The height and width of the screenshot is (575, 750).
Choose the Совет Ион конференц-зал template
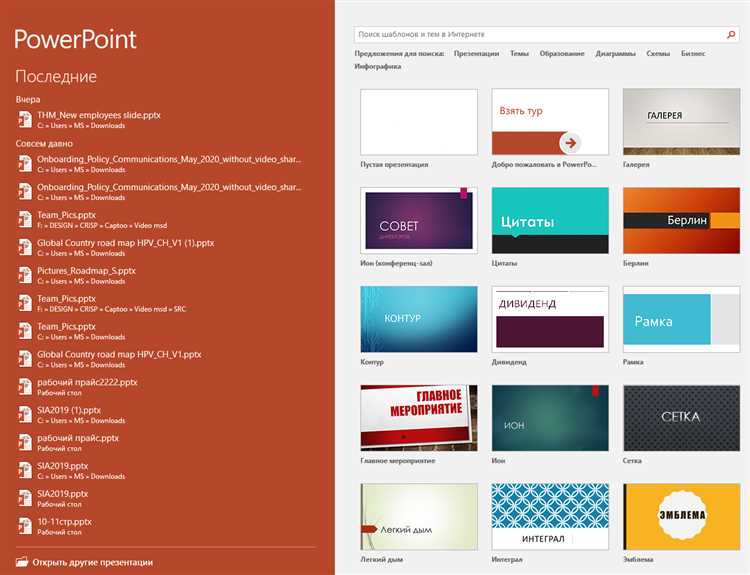click(419, 221)
